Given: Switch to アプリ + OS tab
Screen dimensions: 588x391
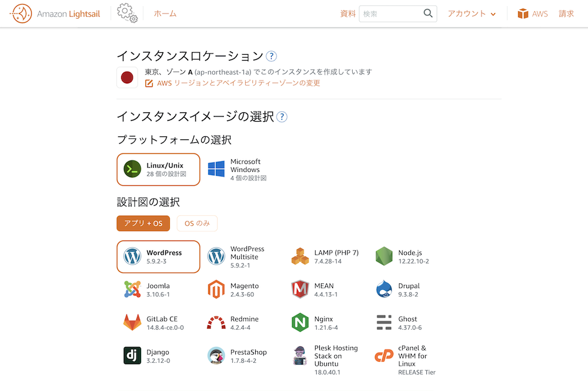Looking at the screenshot, I should 143,223.
